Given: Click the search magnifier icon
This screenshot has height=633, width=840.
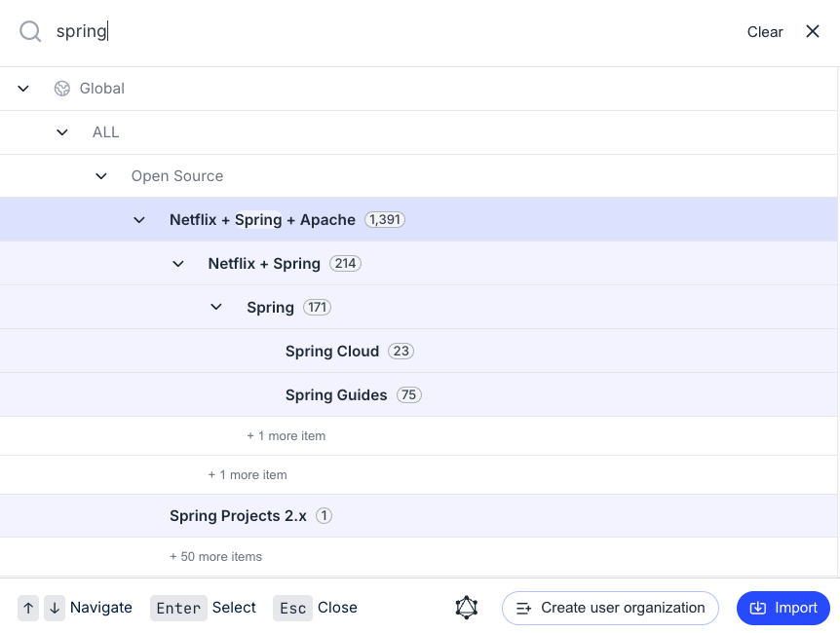Looking at the screenshot, I should [30, 31].
